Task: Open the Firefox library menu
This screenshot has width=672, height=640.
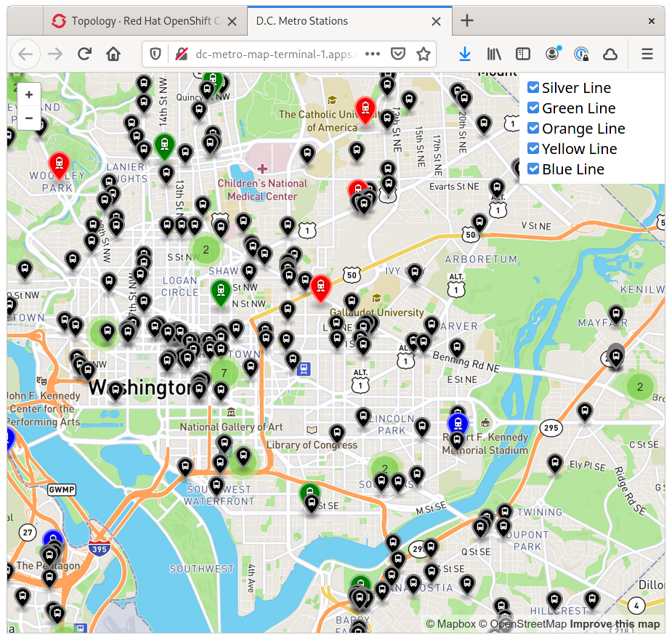Action: 494,54
